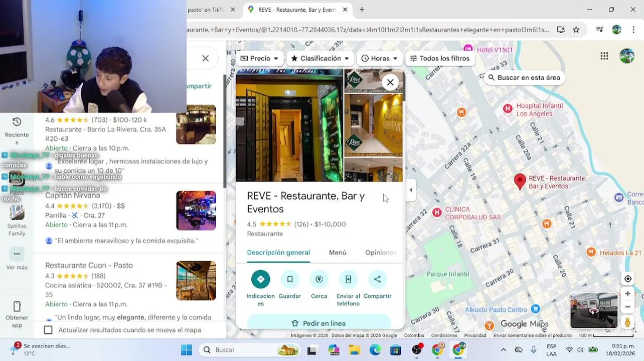Open the Clasificación filter dropdown
Image resolution: width=644 pixels, height=361 pixels.
(x=320, y=58)
